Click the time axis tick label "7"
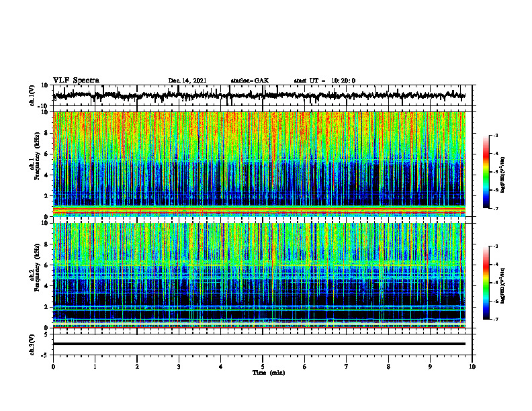 (347, 367)
